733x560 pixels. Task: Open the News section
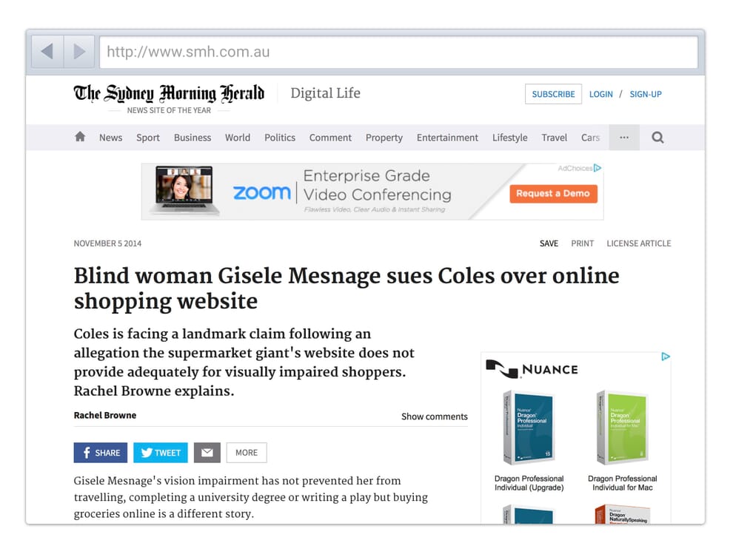pyautogui.click(x=111, y=138)
